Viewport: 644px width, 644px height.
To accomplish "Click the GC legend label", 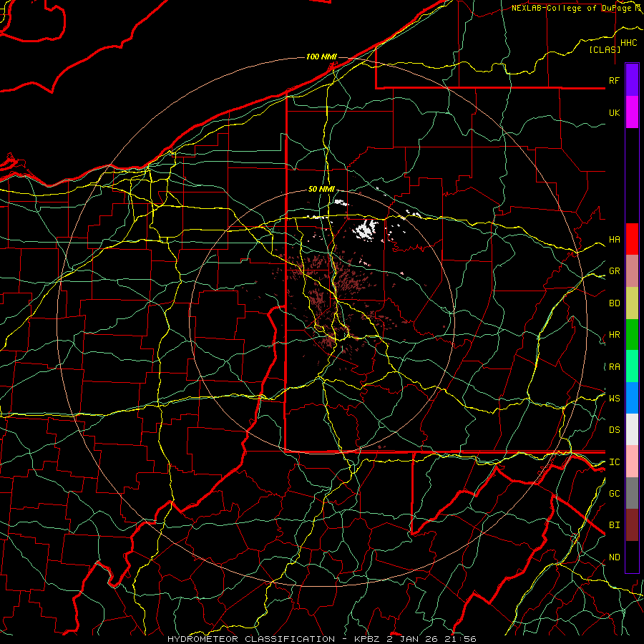I will click(614, 494).
